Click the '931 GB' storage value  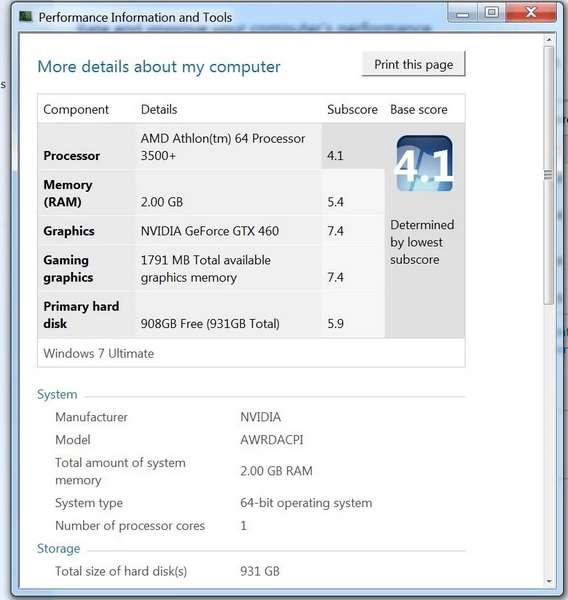[260, 571]
